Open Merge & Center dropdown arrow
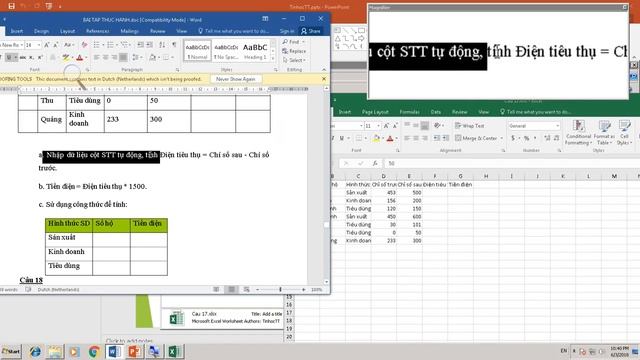Image resolution: width=640 pixels, height=360 pixels. [x=502, y=138]
